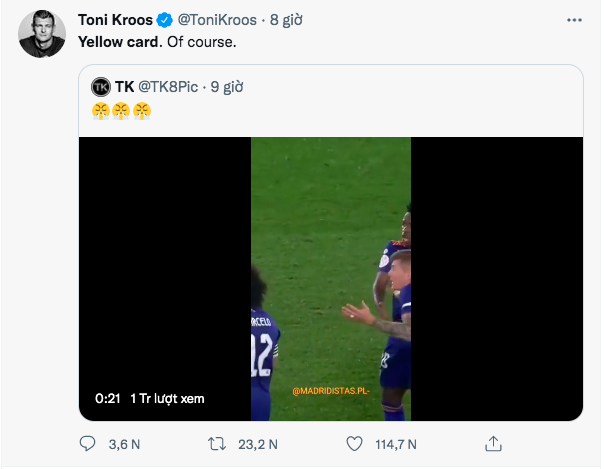Open the @ToniKroos handle link

[217, 20]
